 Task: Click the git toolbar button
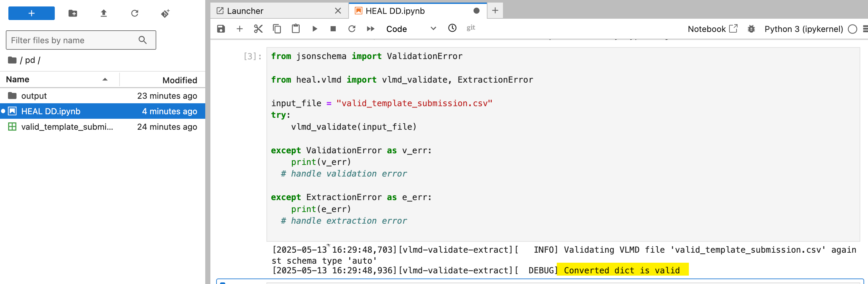471,28
